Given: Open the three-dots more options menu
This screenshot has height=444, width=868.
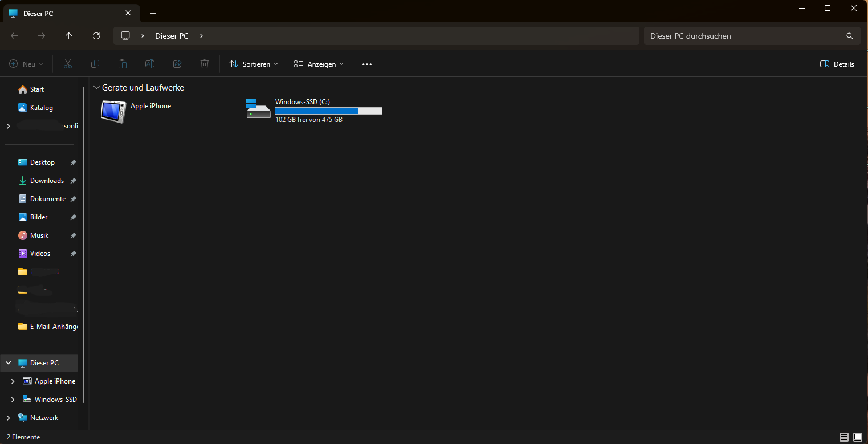Looking at the screenshot, I should (x=367, y=64).
